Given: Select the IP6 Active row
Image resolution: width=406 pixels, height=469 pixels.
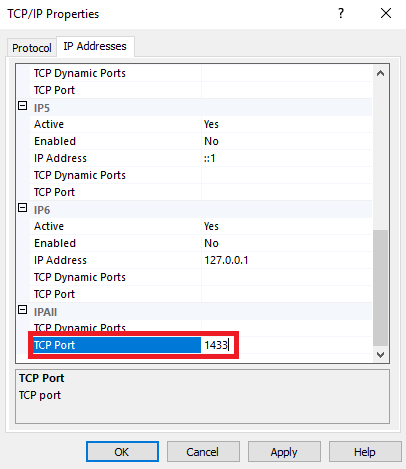Looking at the screenshot, I should click(201, 226).
